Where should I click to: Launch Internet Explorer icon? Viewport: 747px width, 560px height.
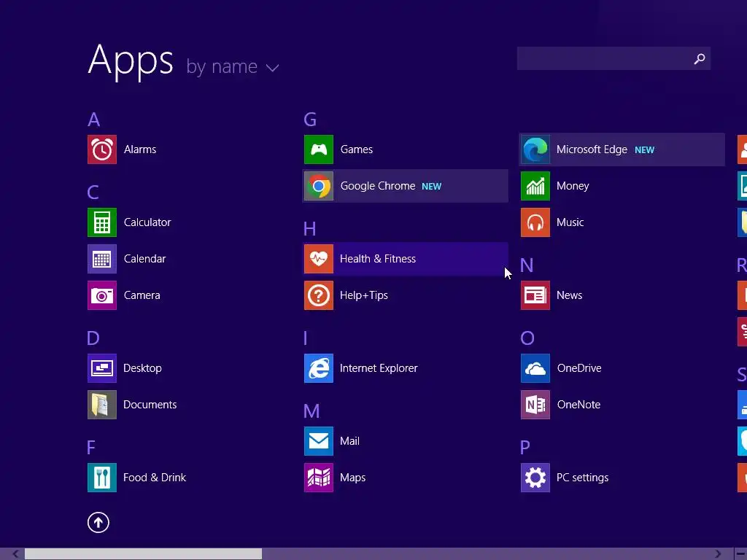[319, 368]
